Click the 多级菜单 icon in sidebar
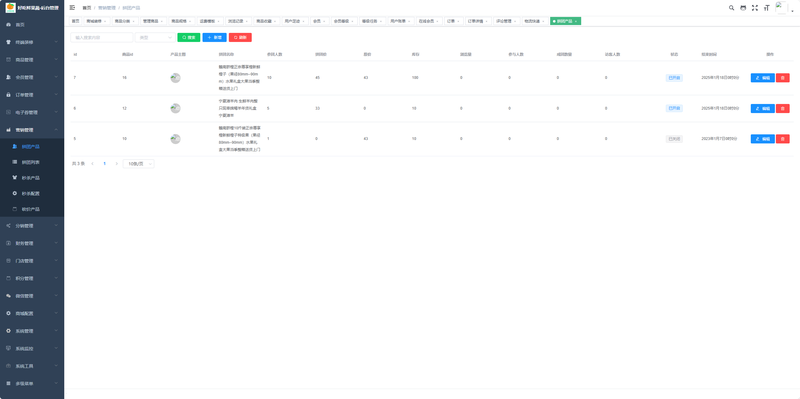Screen dimensions: 800x399 click(x=8, y=383)
